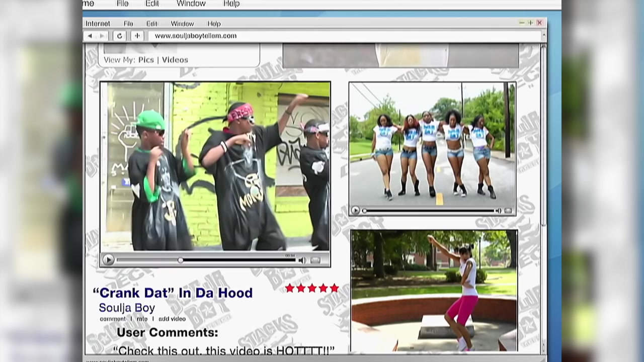Open Help in the top system menu bar
Screen dimensions: 644x362
click(x=231, y=4)
